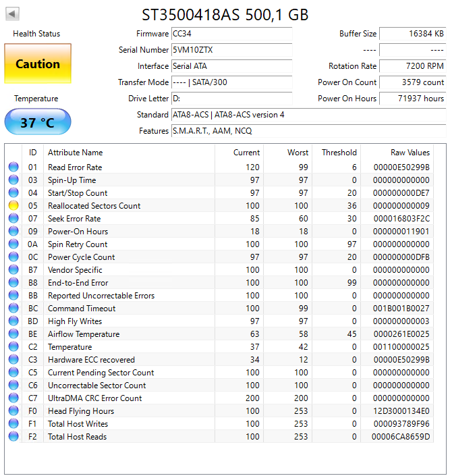This screenshot has width=450, height=476.
Task: Click the blue status icon for Seek Error Rate
Action: (13, 218)
